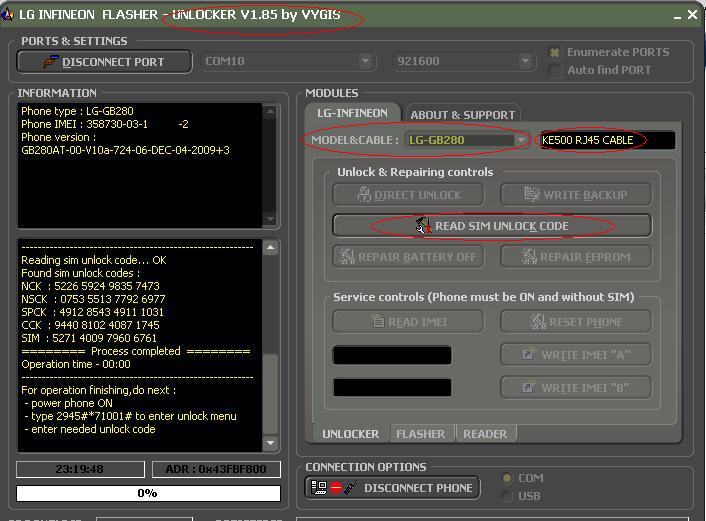Click the Reset Phone icon

click(x=538, y=321)
